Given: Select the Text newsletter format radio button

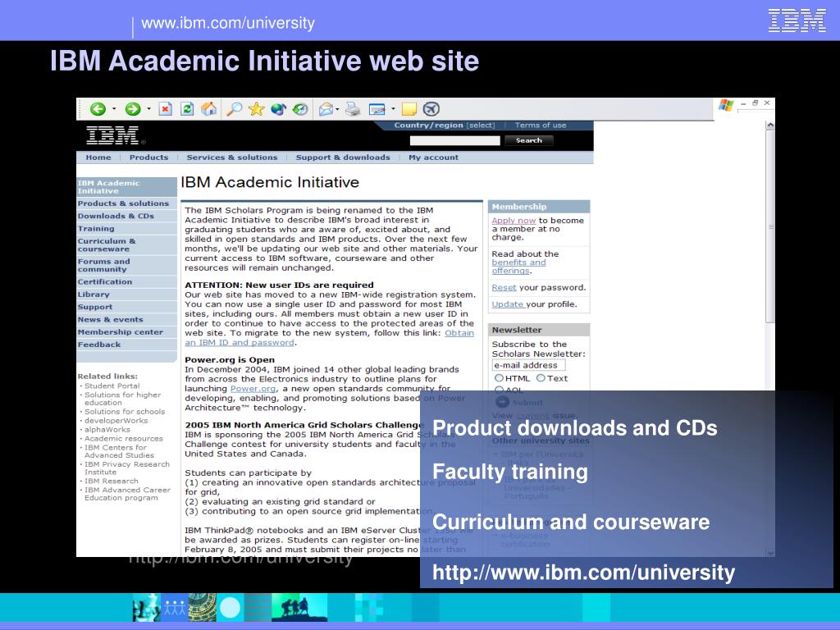Looking at the screenshot, I should 541,378.
